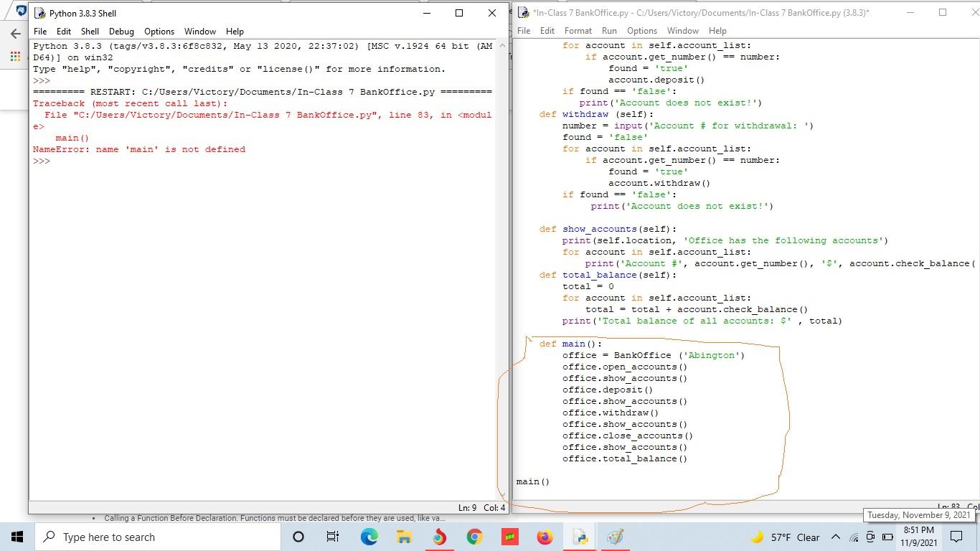980x551 pixels.
Task: Click 'office.total_balance()' line in editor
Action: tap(625, 458)
